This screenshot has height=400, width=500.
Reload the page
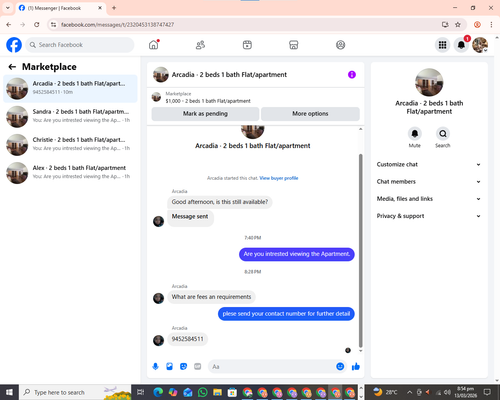click(37, 25)
